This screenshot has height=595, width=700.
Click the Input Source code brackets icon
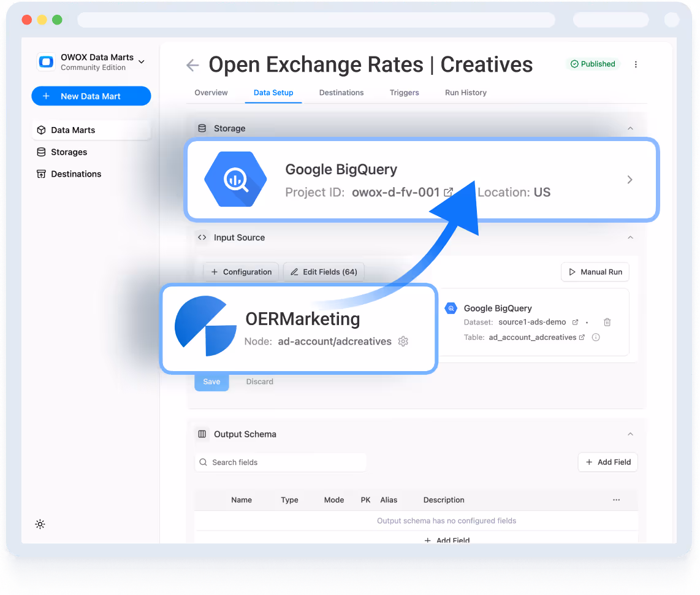pos(202,237)
